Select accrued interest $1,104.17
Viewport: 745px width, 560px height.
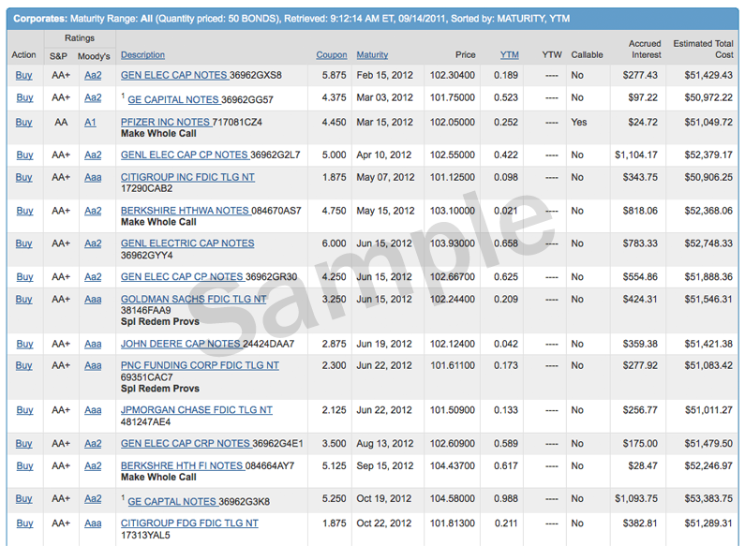[x=636, y=155]
